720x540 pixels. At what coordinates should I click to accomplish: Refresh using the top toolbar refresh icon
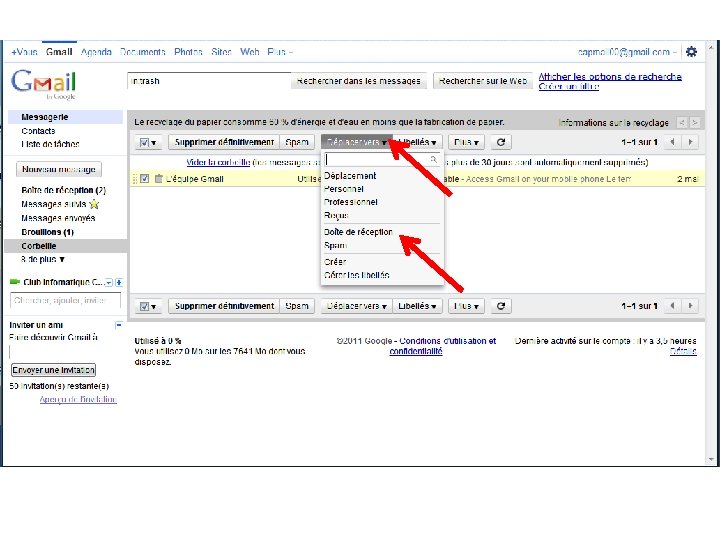tap(501, 142)
